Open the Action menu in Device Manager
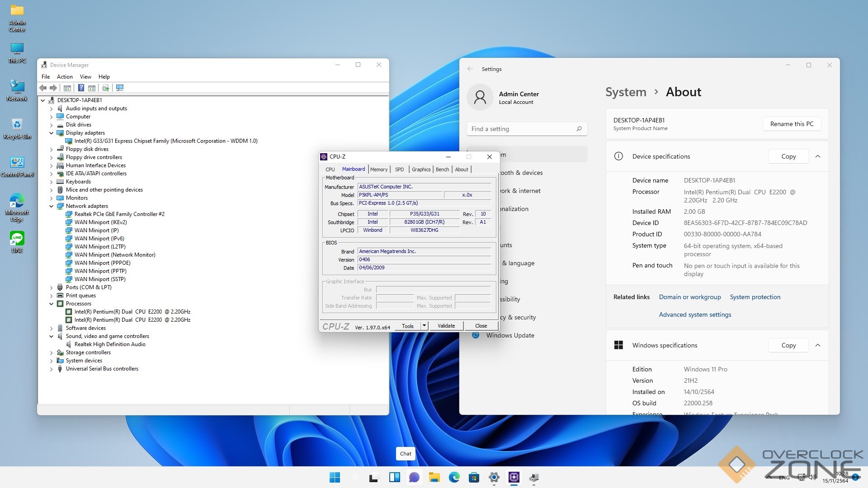Screen dimensions: 868x488 tap(64, 77)
